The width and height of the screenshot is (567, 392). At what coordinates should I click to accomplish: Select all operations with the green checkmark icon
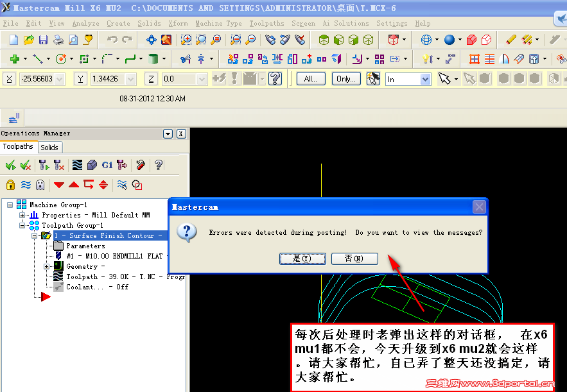tap(10, 165)
